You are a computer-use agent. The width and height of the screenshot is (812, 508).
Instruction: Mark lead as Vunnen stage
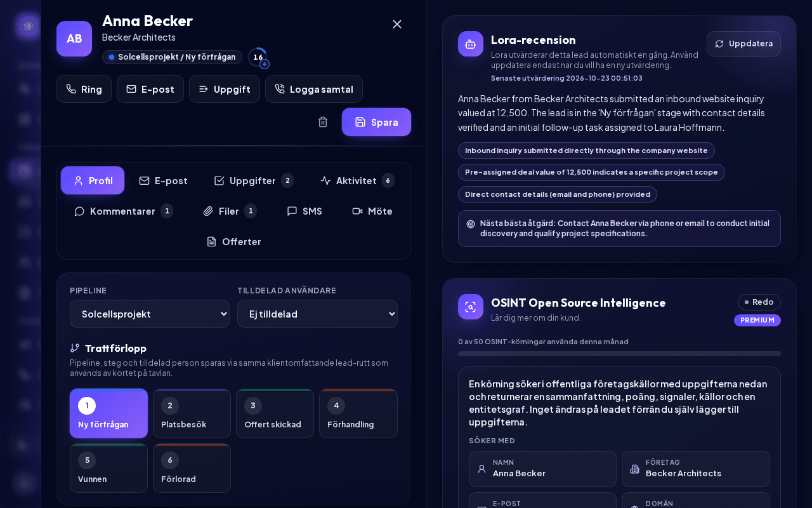point(108,468)
